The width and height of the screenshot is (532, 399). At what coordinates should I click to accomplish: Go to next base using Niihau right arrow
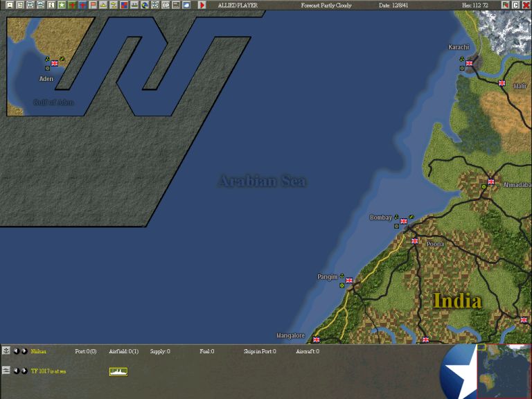24,351
